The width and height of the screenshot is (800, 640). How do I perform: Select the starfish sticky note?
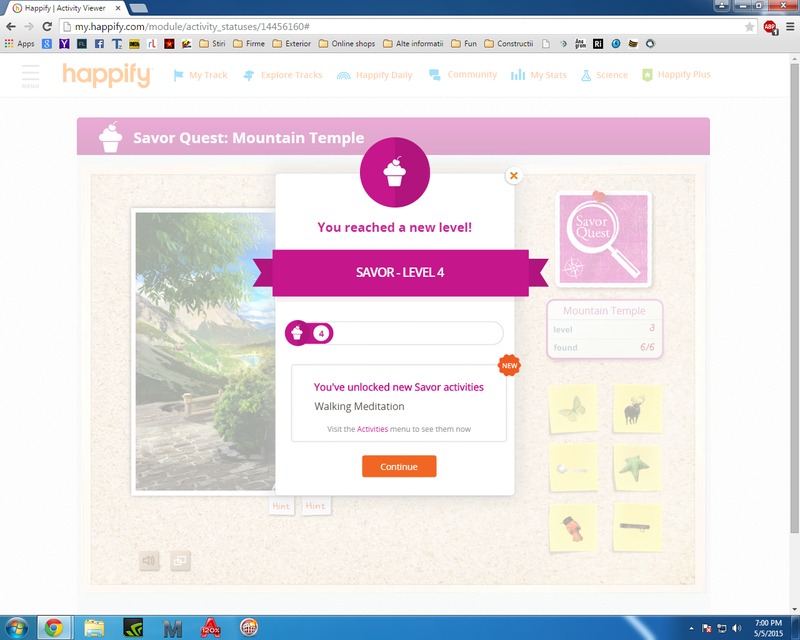[x=637, y=467]
